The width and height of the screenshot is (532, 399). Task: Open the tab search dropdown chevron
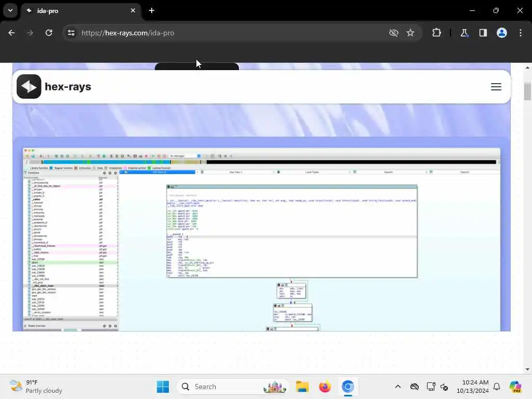click(10, 10)
